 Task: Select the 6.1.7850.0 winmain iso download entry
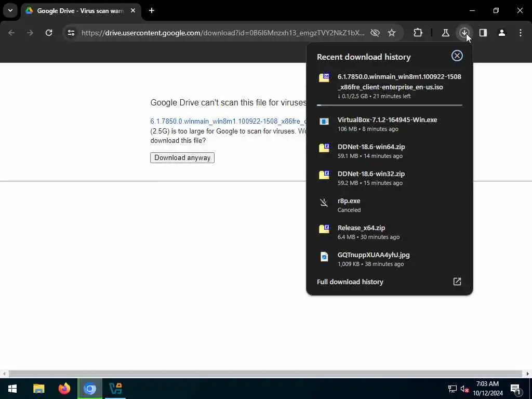[390, 87]
